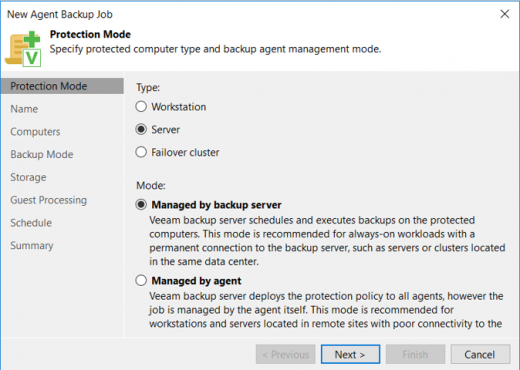Select the Server type radio button
Screen dimensions: 520x370
[x=141, y=129]
